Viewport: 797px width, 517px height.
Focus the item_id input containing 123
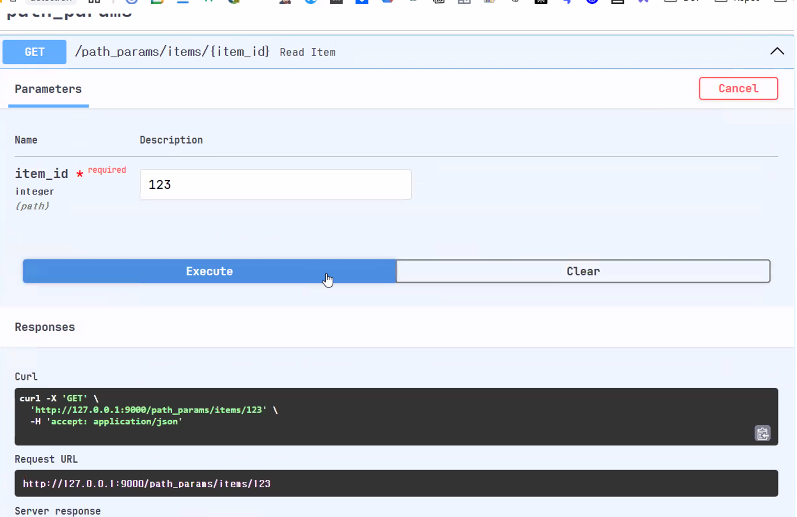click(276, 185)
